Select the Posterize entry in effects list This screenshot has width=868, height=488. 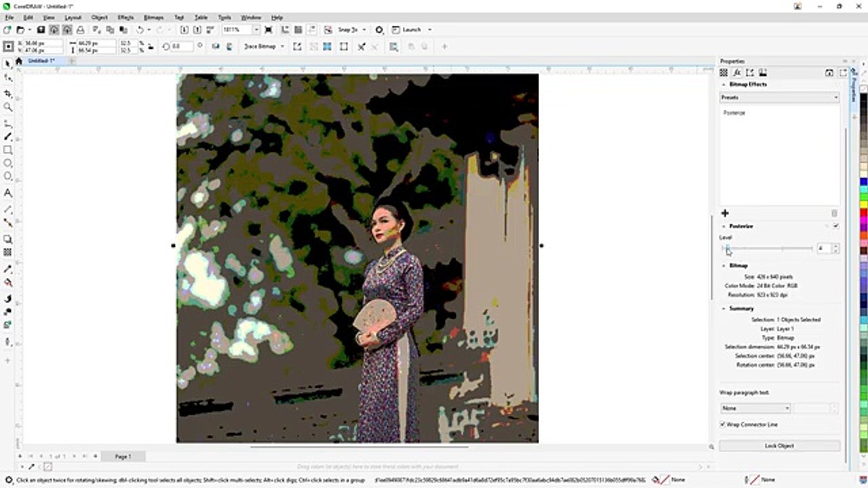point(734,113)
